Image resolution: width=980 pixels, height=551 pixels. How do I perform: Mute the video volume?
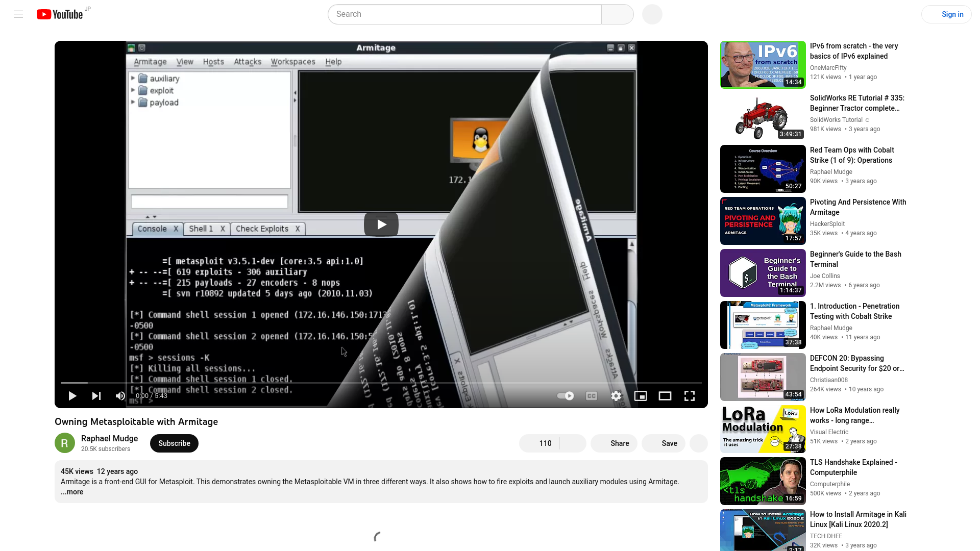(x=120, y=396)
